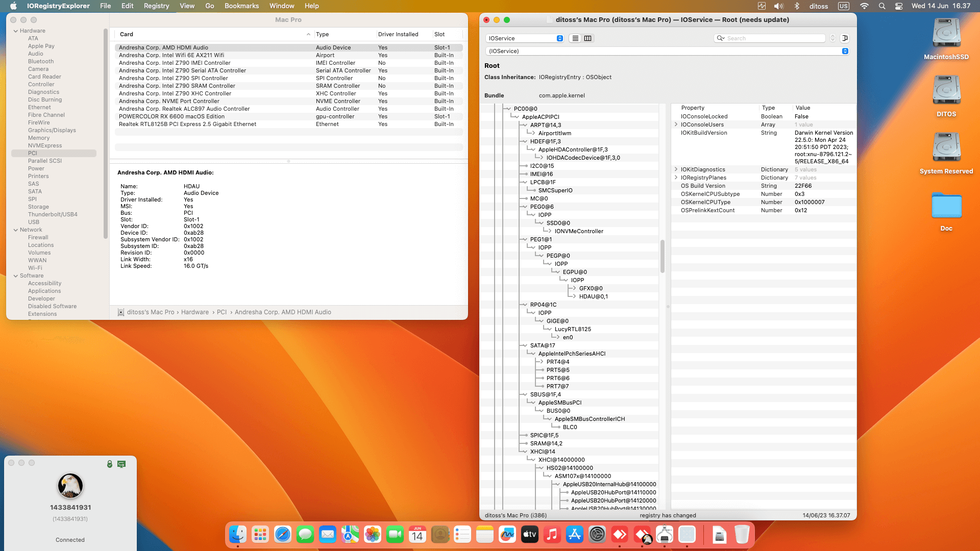The height and width of the screenshot is (551, 980).
Task: Open System Settings from the Dock
Action: [597, 534]
